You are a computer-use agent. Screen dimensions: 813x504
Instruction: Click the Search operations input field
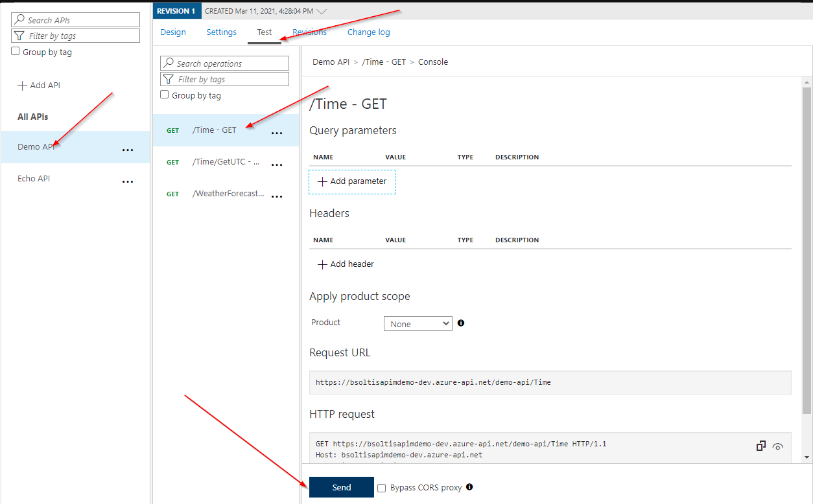pos(224,63)
